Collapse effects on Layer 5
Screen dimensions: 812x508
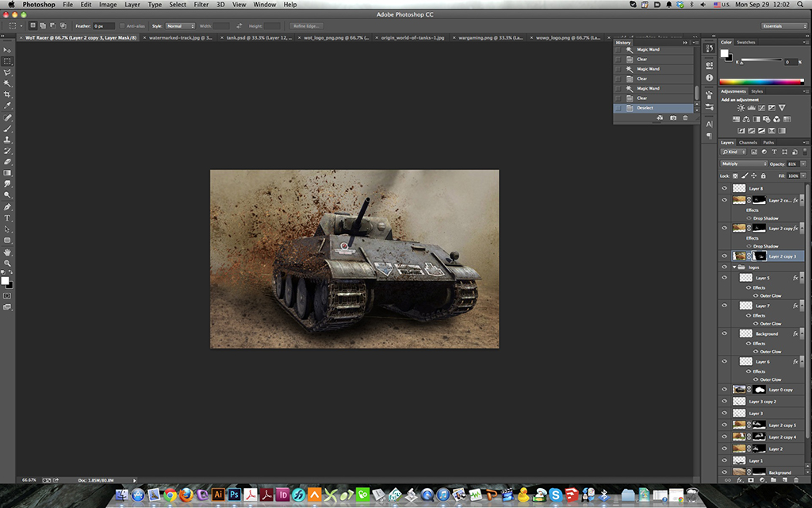(x=802, y=278)
